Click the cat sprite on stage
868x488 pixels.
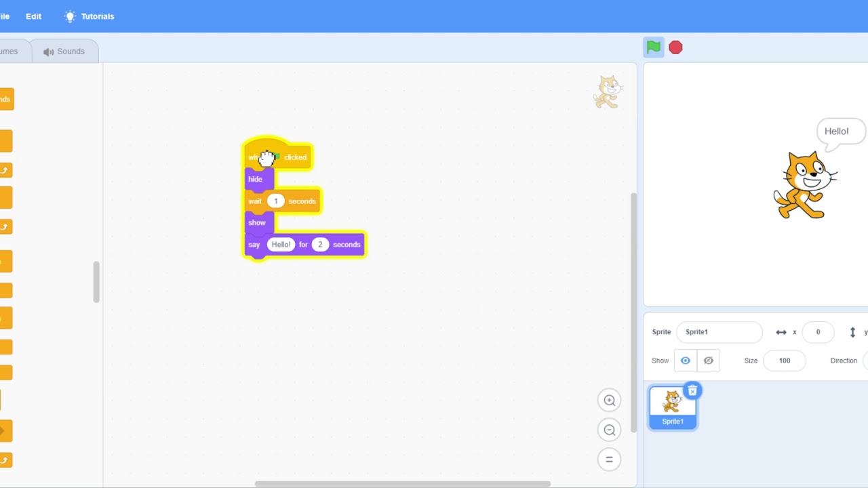tap(804, 185)
